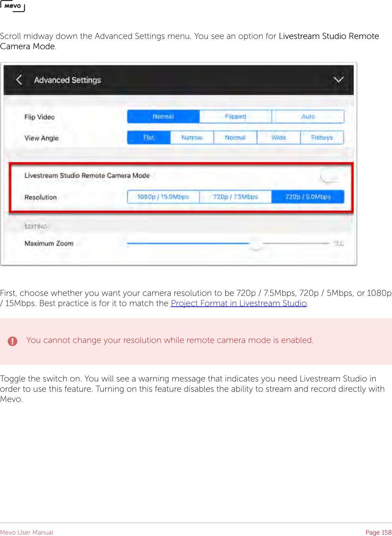The width and height of the screenshot is (392, 536).
Task: Choose Flat view angle
Action: pyautogui.click(x=149, y=137)
